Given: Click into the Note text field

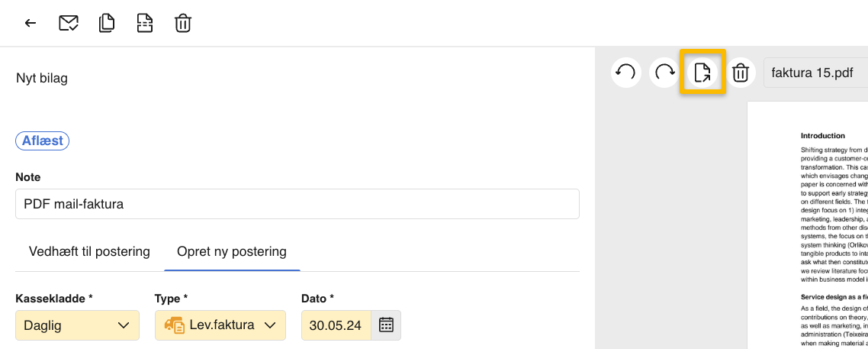Looking at the screenshot, I should tap(297, 204).
